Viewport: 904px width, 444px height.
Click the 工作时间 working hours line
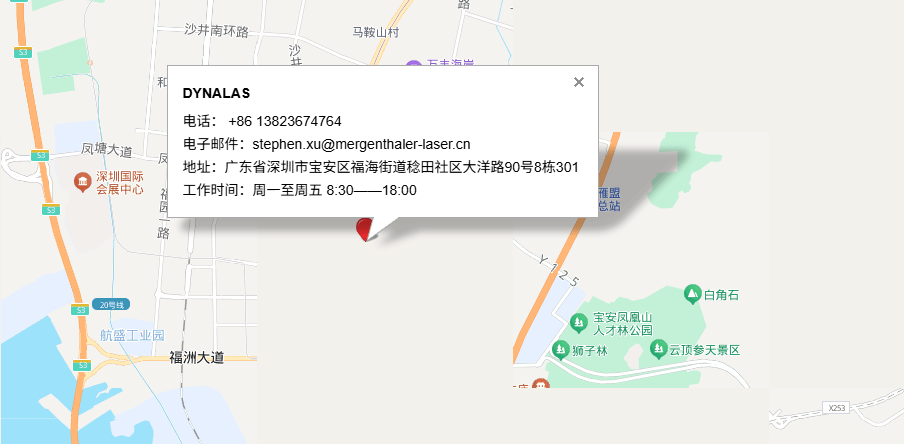pos(300,190)
